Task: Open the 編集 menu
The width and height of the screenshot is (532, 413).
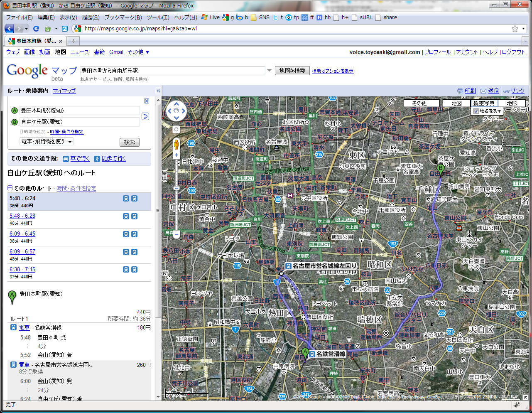Action: point(46,17)
